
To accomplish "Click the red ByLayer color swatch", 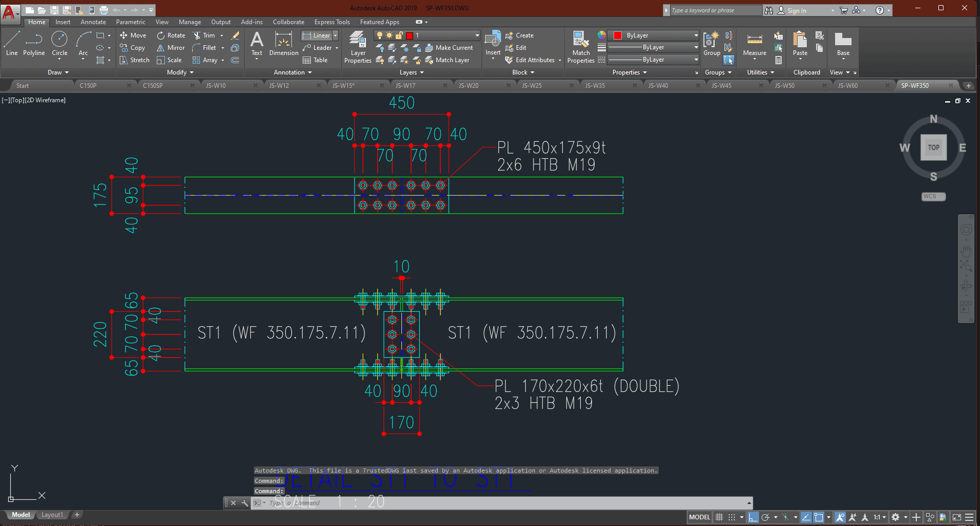I will (x=618, y=35).
